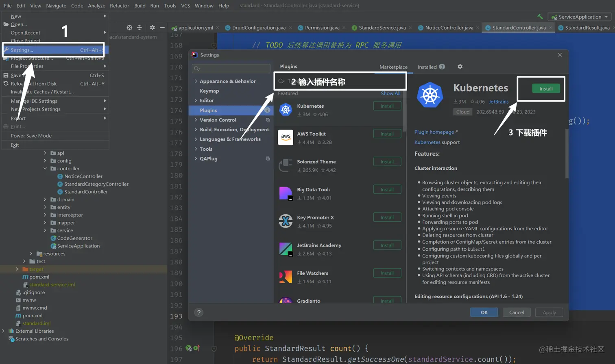Install the Key Promoter X plugin
Viewport: 615px width, 364px height.
coord(387,217)
